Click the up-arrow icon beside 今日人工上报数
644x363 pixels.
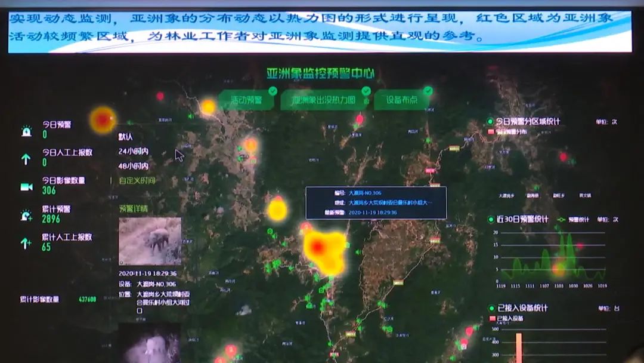pos(26,159)
